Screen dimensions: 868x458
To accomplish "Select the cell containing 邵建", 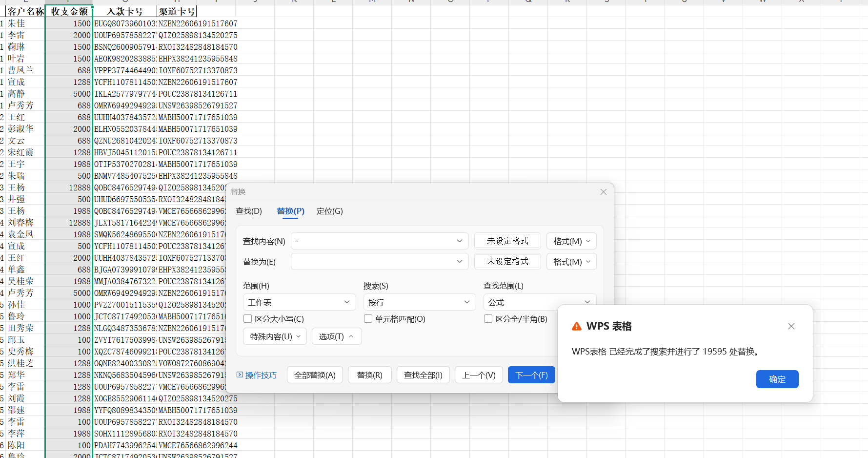I will click(25, 410).
